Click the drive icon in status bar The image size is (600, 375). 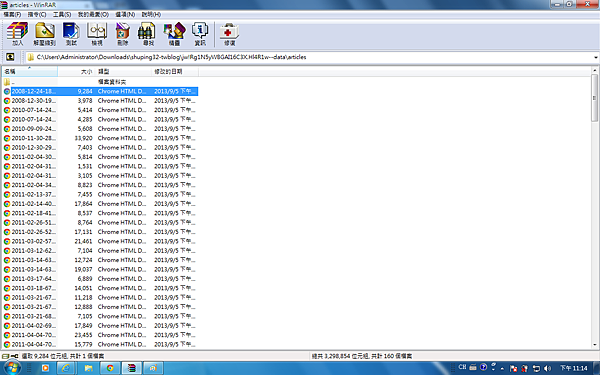(x=5, y=356)
